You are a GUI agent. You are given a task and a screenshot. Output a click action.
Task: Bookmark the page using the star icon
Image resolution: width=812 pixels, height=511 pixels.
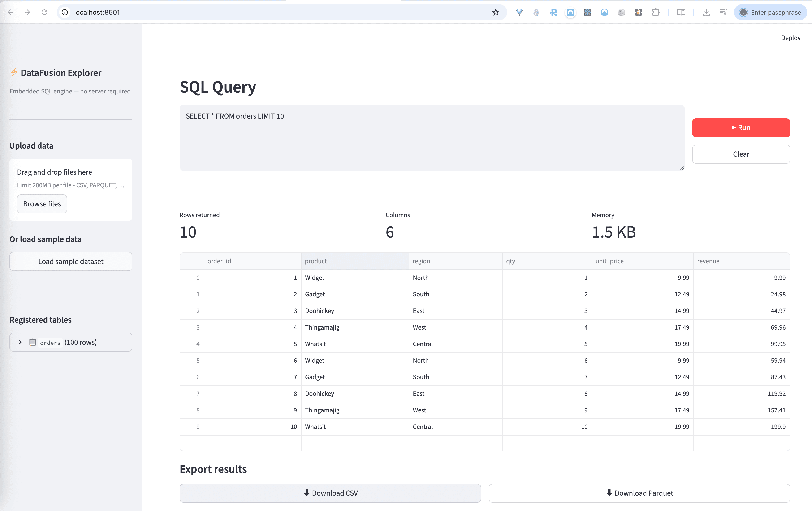(x=496, y=12)
